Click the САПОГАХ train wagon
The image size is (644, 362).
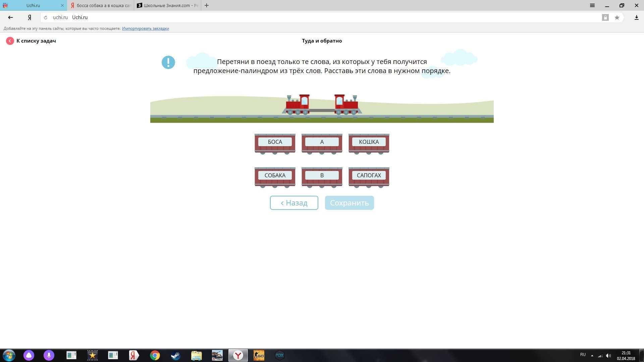click(369, 176)
